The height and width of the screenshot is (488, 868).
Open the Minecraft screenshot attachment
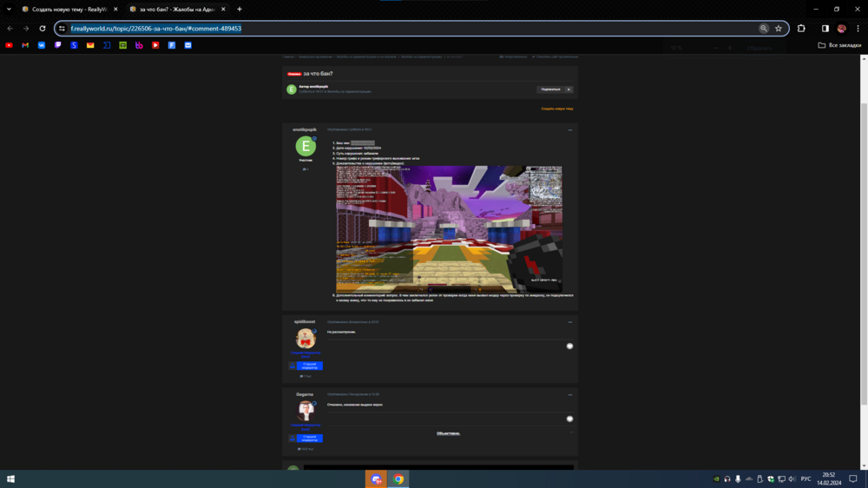coord(449,228)
